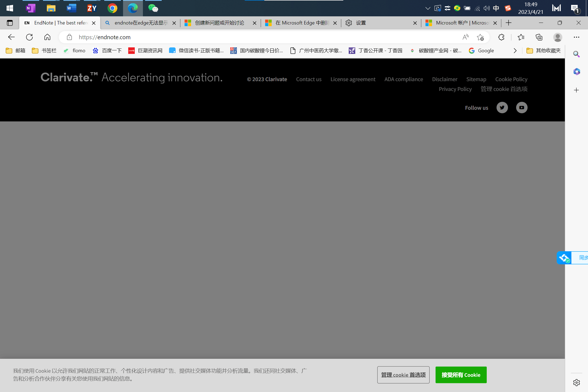Add page to favorites star
This screenshot has width=588, height=392.
click(x=480, y=37)
